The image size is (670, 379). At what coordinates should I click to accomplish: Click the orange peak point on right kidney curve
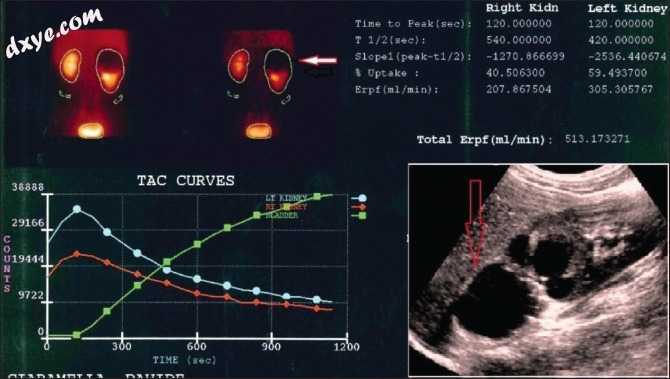(76, 254)
